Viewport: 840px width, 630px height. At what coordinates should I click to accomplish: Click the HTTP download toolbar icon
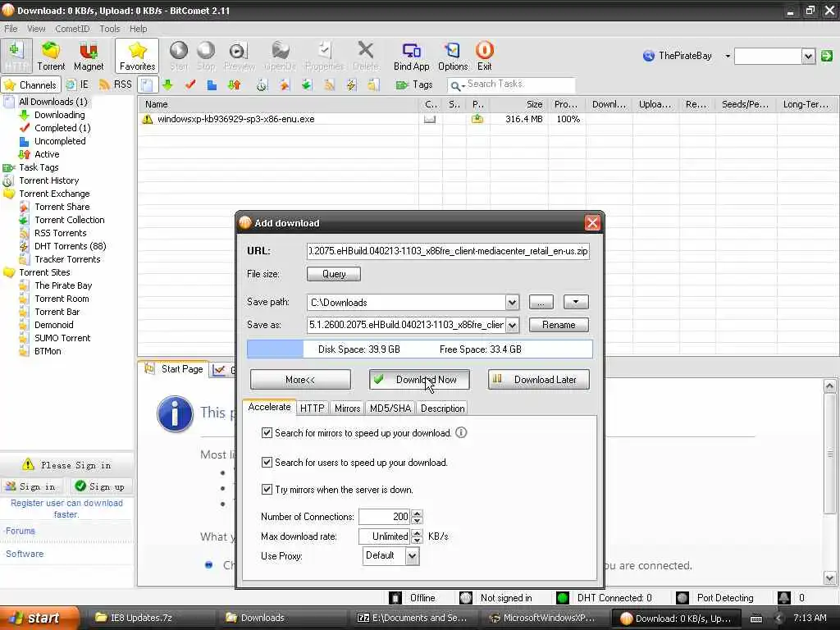[x=16, y=56]
